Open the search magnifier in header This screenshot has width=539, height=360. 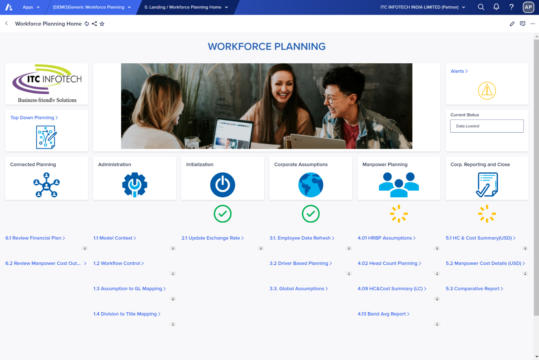coord(481,7)
